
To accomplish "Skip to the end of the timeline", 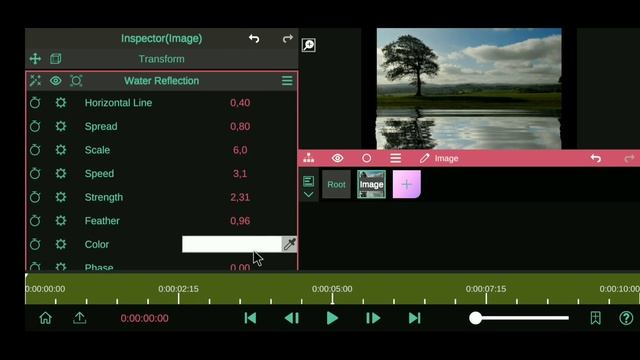I will pyautogui.click(x=414, y=318).
